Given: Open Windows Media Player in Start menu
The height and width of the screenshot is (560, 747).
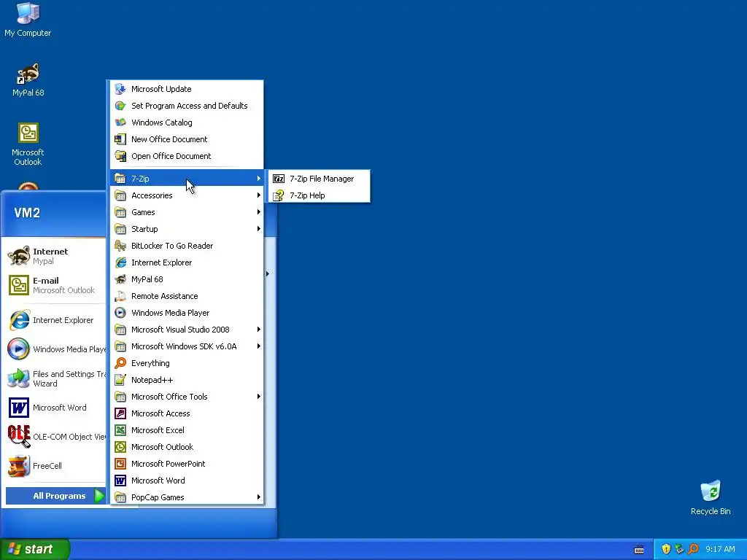Looking at the screenshot, I should pos(55,349).
